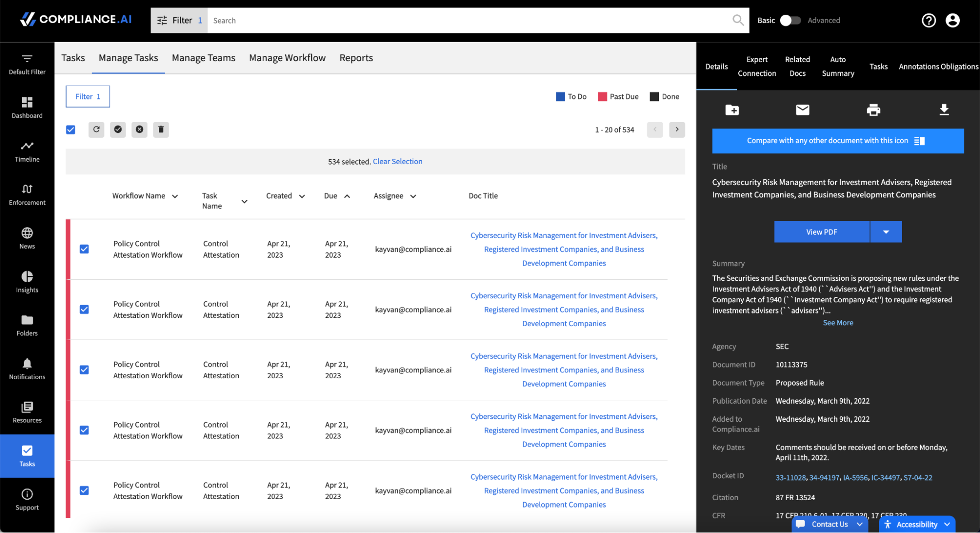The width and height of the screenshot is (980, 533).
Task: Uncheck the first task row checkbox
Action: coord(84,249)
